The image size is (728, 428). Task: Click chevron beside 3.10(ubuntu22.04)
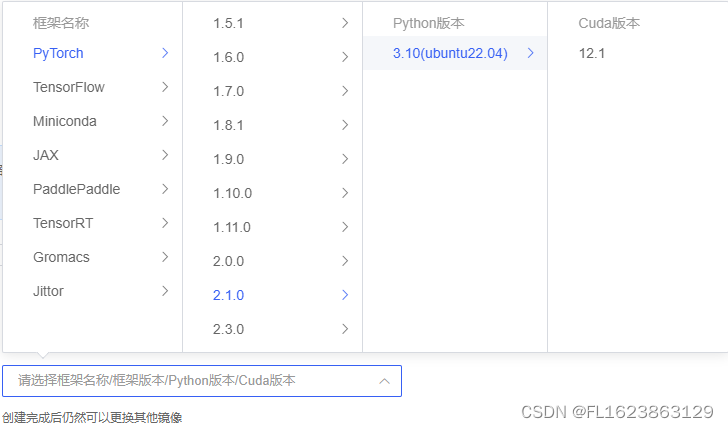click(x=531, y=53)
